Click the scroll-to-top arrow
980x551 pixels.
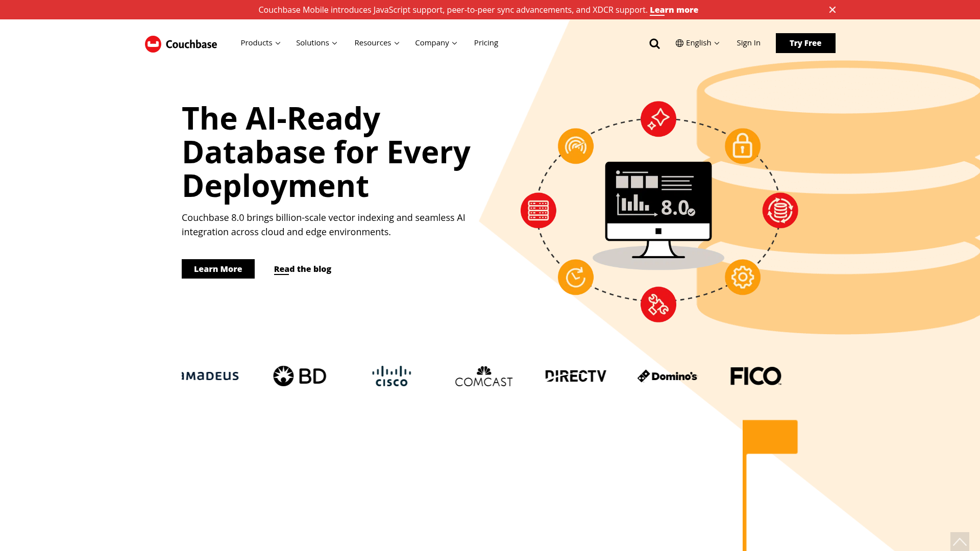(960, 541)
